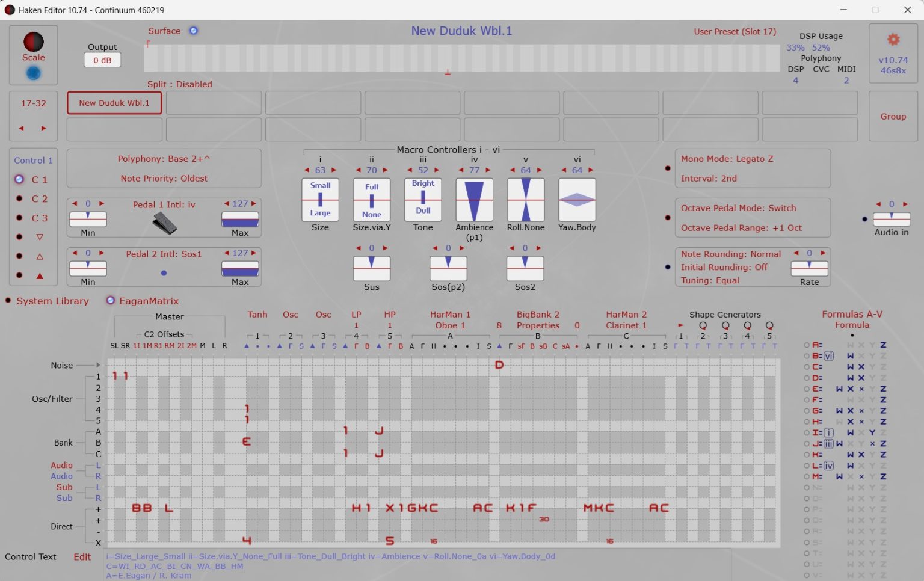Go to previous preset page arrow under 17-32

click(x=22, y=128)
